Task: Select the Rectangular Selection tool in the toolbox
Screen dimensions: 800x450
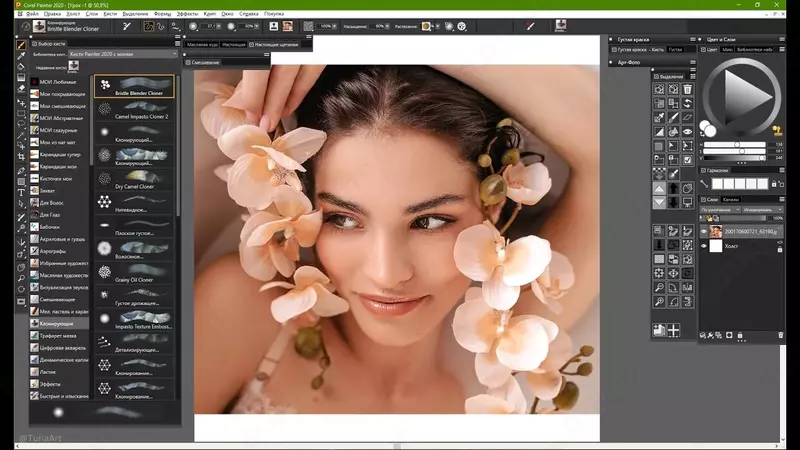Action: tap(21, 113)
